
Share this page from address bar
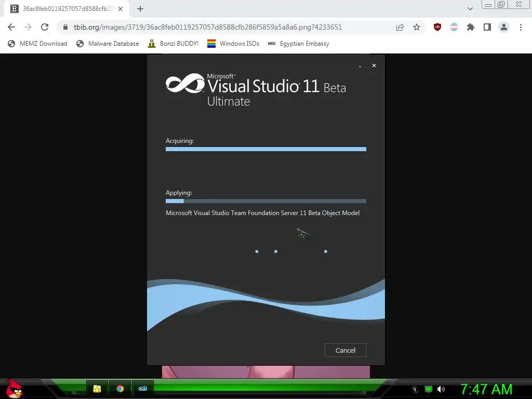pyautogui.click(x=400, y=27)
